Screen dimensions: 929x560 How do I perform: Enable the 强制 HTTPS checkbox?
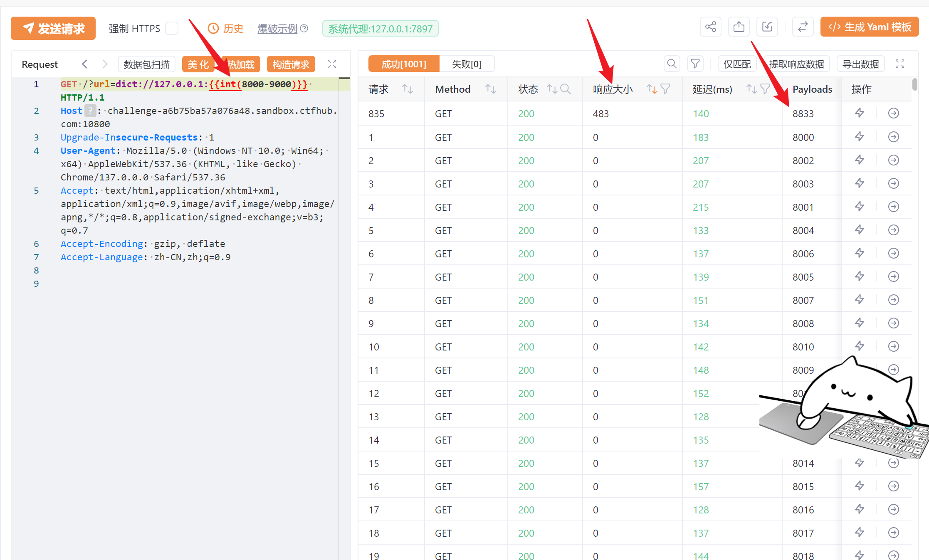pos(172,28)
